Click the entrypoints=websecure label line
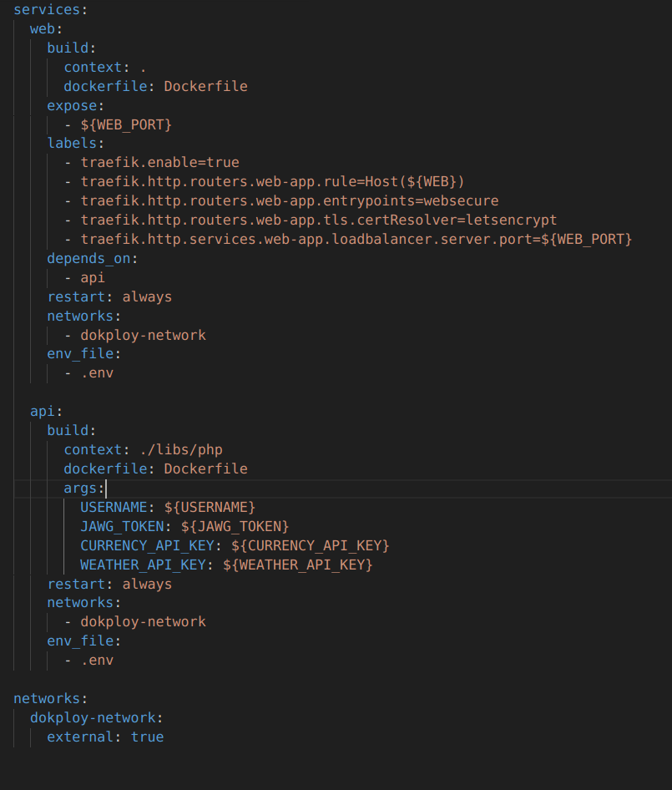The height and width of the screenshot is (790, 672). pos(289,201)
